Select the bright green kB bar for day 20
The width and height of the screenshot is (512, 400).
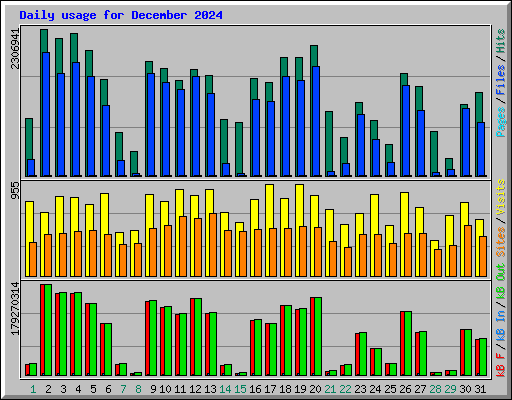tap(318, 337)
